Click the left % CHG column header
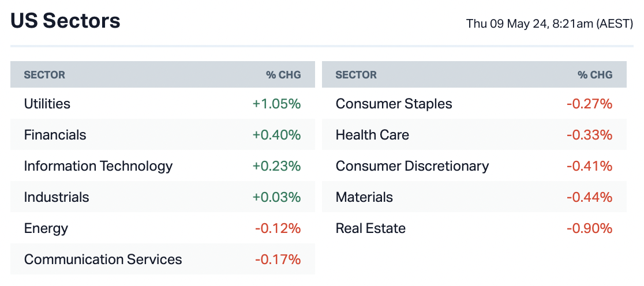The image size is (644, 286). [283, 75]
